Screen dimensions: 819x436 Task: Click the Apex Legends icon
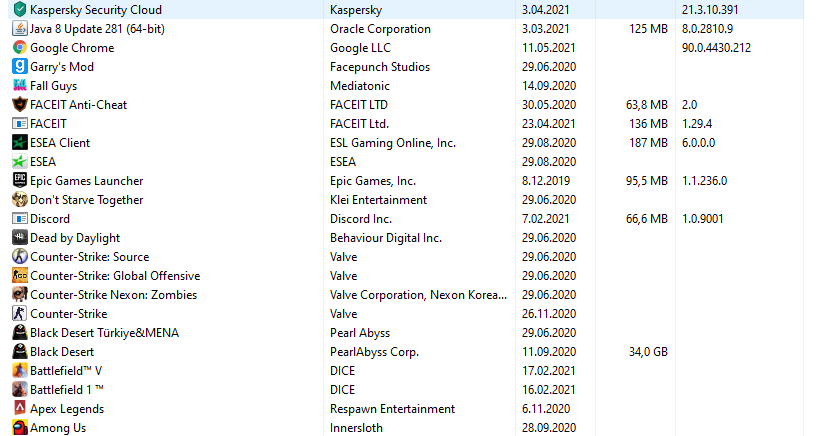[20, 408]
